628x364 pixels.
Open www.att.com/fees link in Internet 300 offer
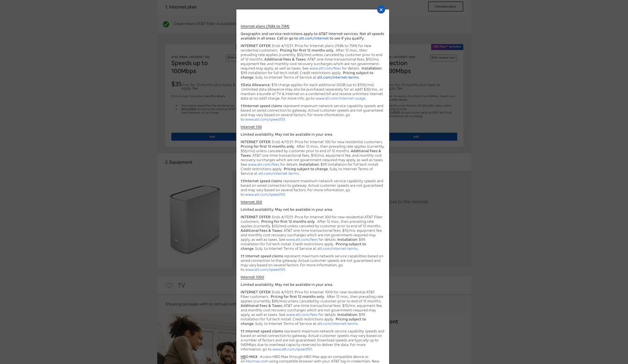click(x=302, y=239)
